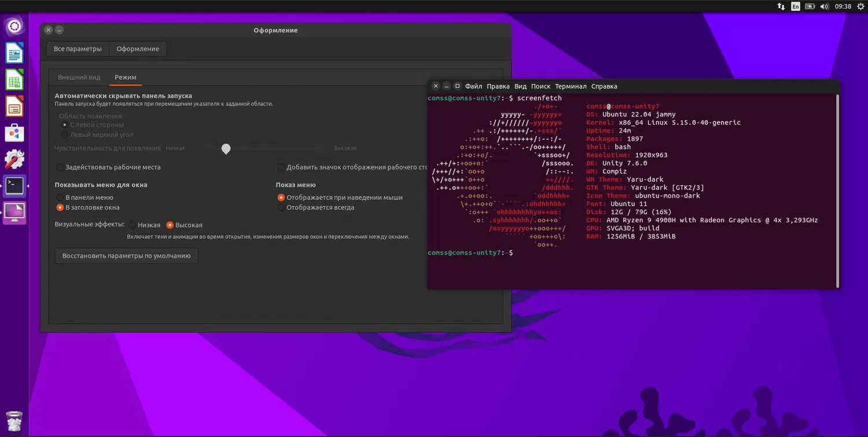The height and width of the screenshot is (437, 868).
Task: Click the reveal sensitivity slider handle
Action: 226,149
